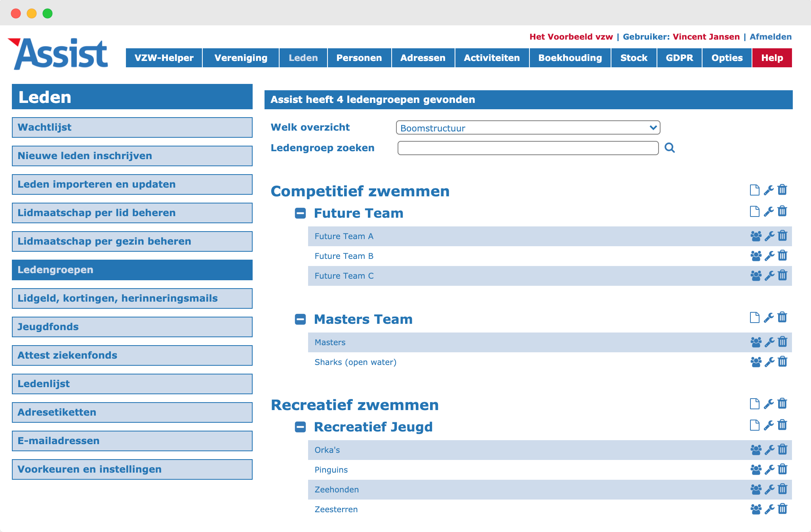Edit Recreatief Jeugd with wrench icon

[769, 425]
